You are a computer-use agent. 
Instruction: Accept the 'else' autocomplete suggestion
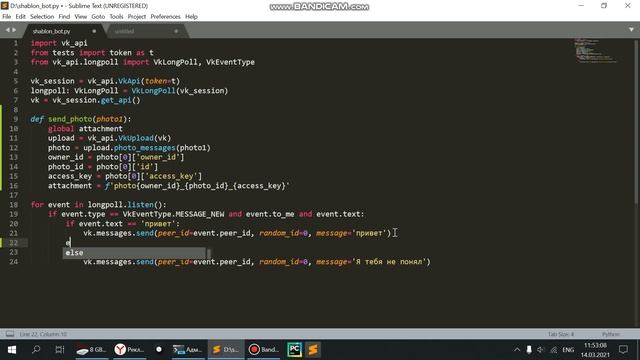click(134, 253)
